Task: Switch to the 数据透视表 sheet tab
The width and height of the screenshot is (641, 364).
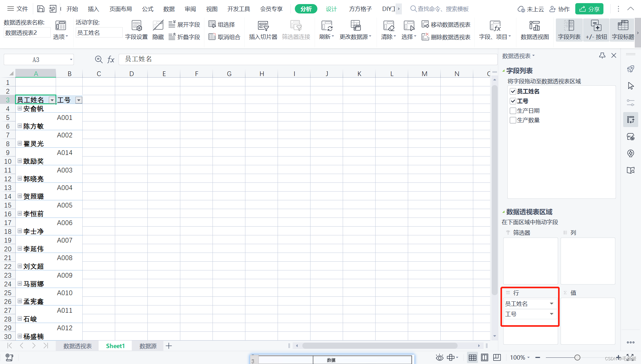Action: coord(78,346)
